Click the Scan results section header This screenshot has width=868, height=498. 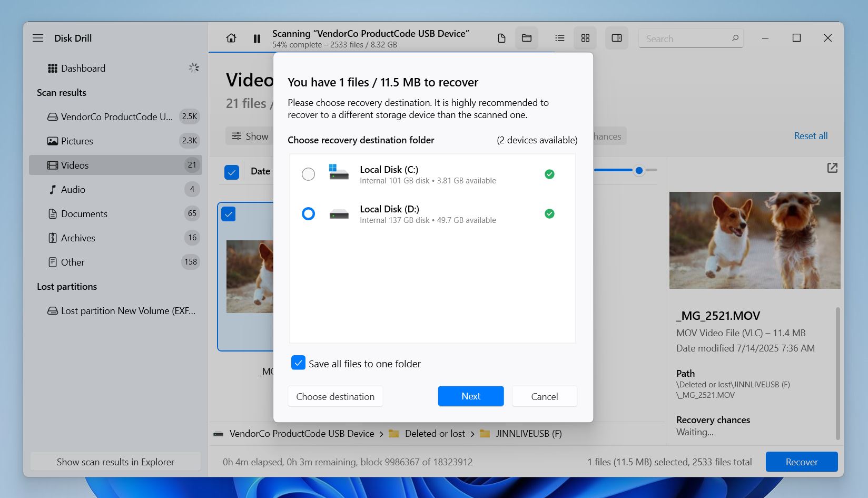coord(62,93)
